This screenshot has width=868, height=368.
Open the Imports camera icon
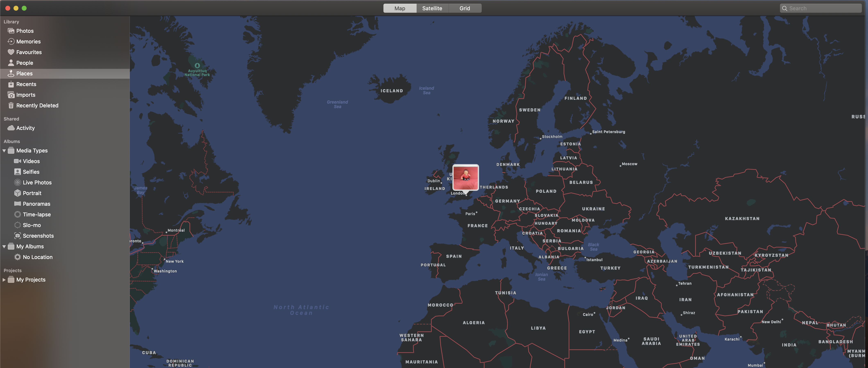pos(11,95)
